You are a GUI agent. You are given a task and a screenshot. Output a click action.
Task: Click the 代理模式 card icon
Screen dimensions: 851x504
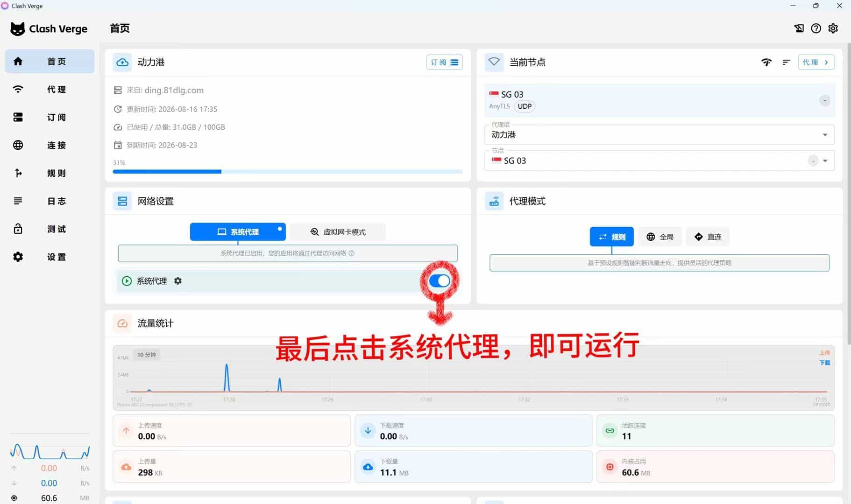coord(494,201)
